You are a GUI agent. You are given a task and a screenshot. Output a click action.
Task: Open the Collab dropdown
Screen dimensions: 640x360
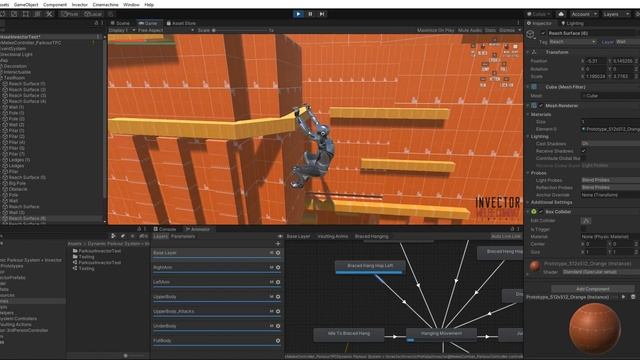[x=540, y=14]
